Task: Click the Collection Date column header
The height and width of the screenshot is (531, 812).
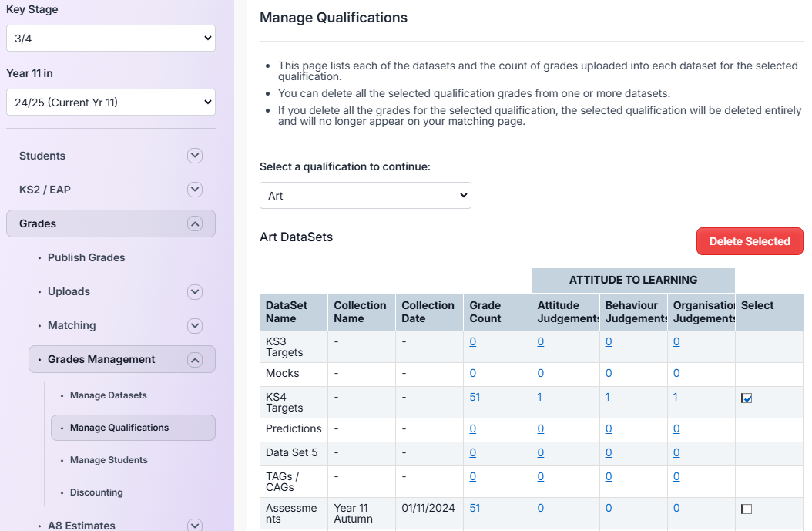Action: point(429,312)
